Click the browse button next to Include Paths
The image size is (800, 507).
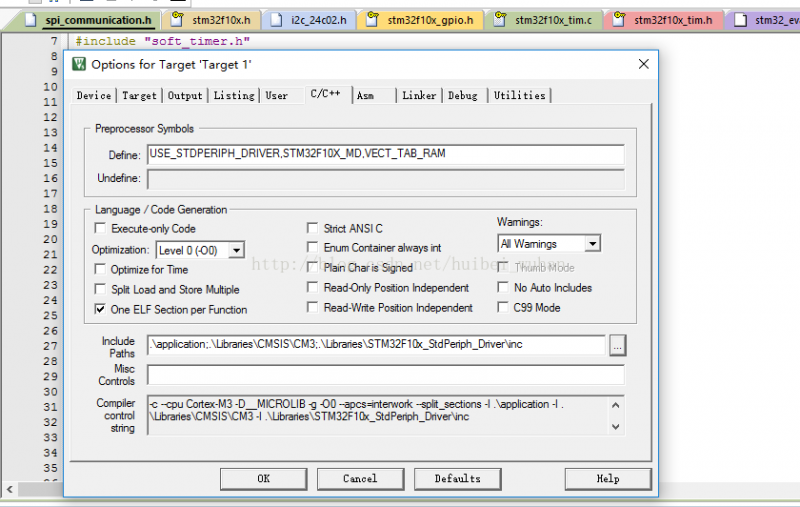[617, 345]
